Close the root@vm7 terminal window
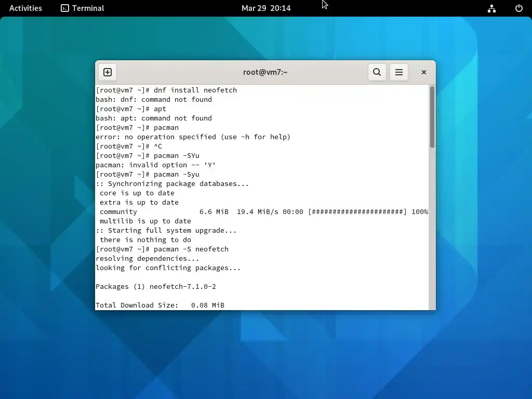Image resolution: width=532 pixels, height=399 pixels. (424, 72)
